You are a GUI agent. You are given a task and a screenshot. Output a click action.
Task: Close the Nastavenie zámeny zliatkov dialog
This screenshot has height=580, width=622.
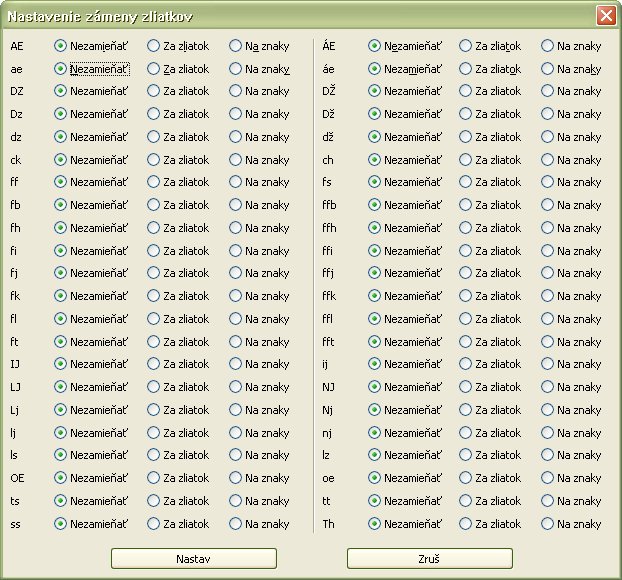click(606, 16)
